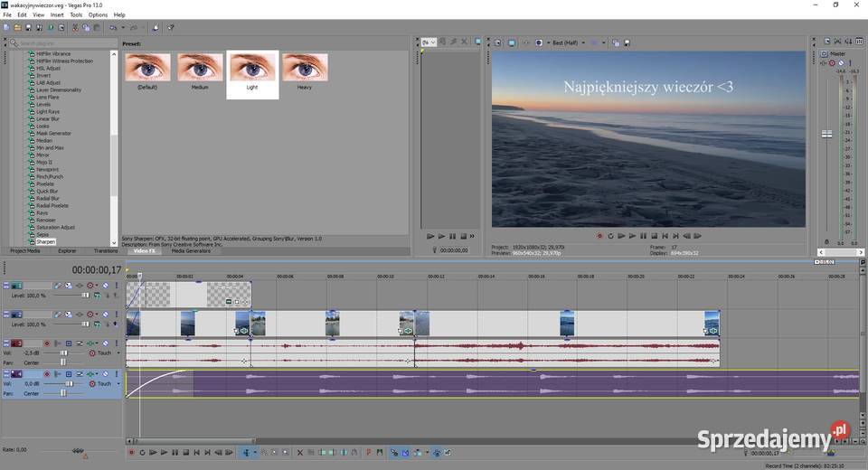Open the Insert menu

57,15
